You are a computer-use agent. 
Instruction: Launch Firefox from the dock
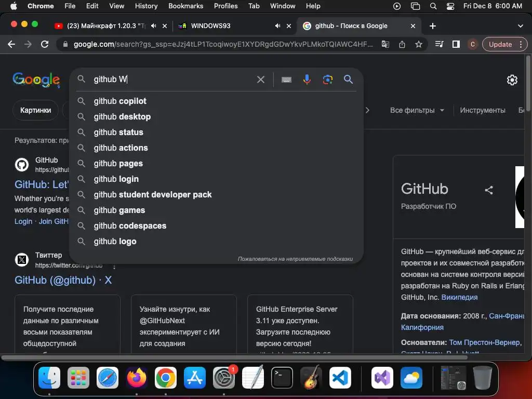coord(137,378)
